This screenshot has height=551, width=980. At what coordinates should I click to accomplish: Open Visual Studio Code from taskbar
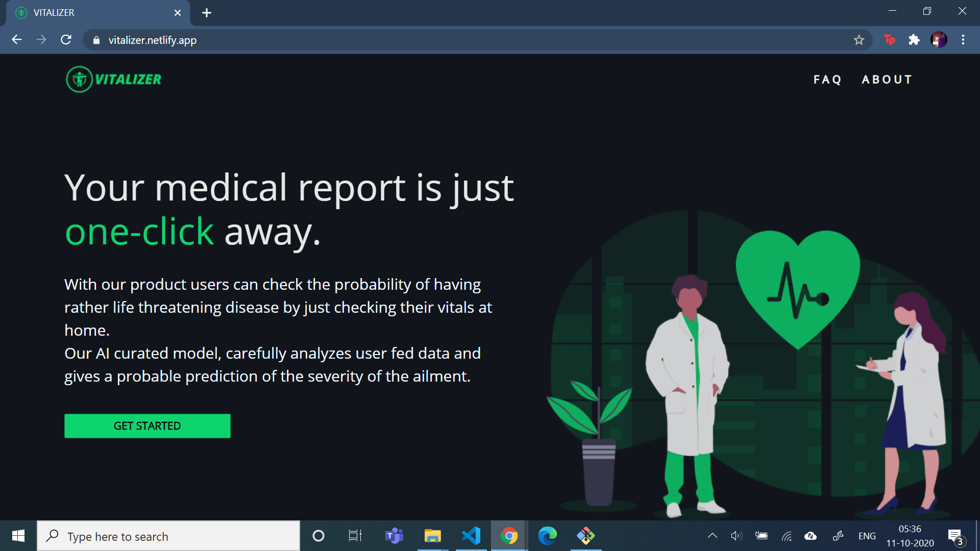point(471,536)
